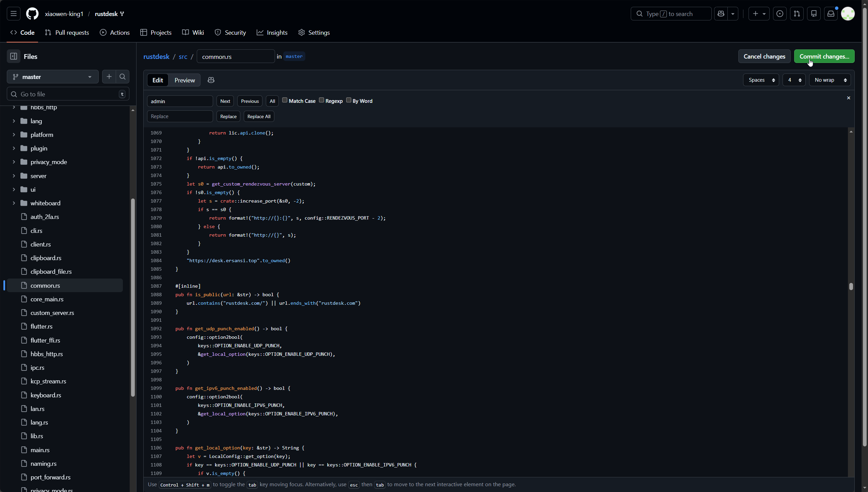
Task: Close the find and replace bar
Action: [849, 98]
